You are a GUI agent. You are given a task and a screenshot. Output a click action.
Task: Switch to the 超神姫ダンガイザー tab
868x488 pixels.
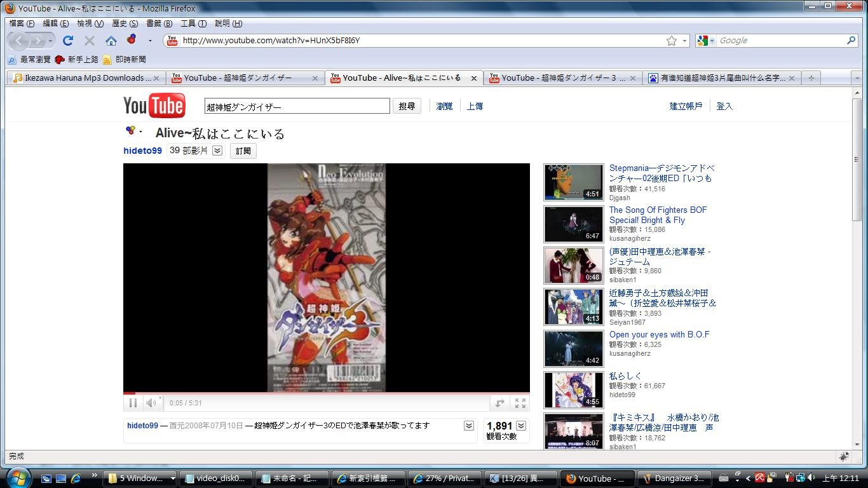[247, 78]
